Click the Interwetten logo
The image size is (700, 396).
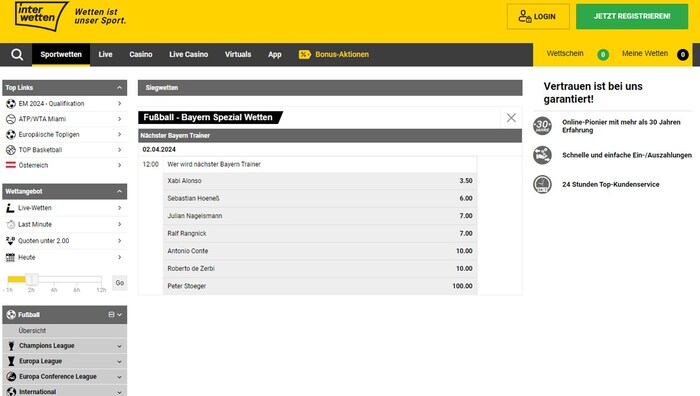(41, 16)
